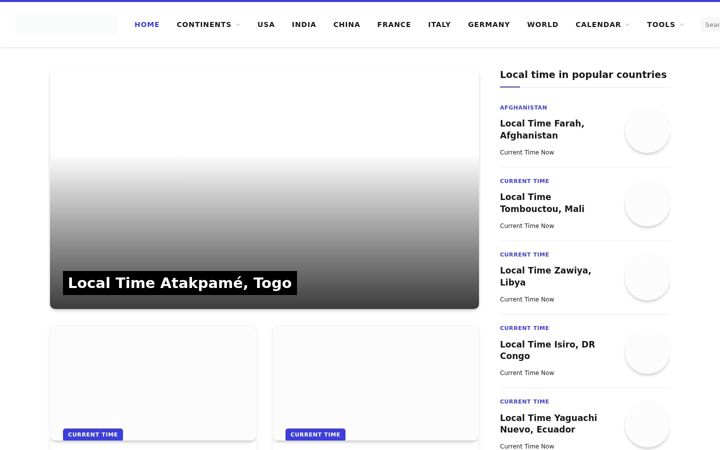Go to the USA menu item

pyautogui.click(x=266, y=24)
